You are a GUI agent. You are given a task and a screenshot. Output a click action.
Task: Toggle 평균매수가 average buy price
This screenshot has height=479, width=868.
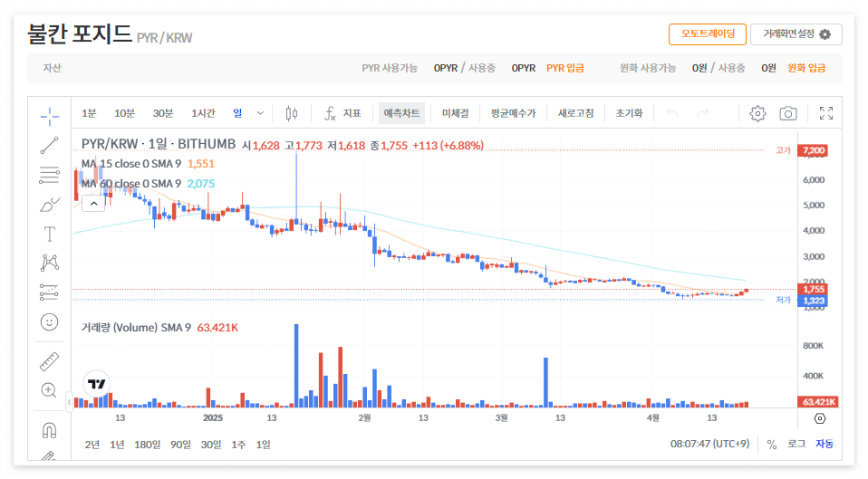click(x=513, y=113)
